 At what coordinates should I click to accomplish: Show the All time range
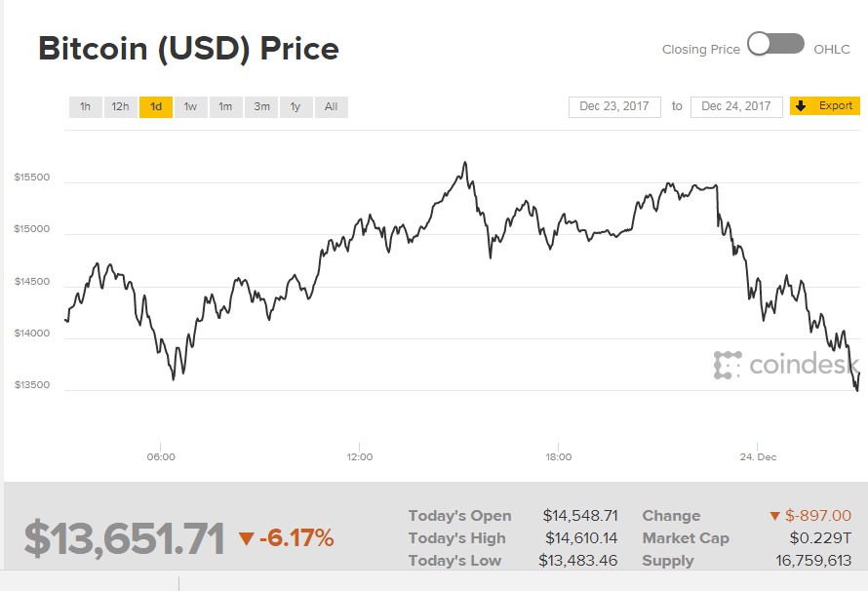331,106
